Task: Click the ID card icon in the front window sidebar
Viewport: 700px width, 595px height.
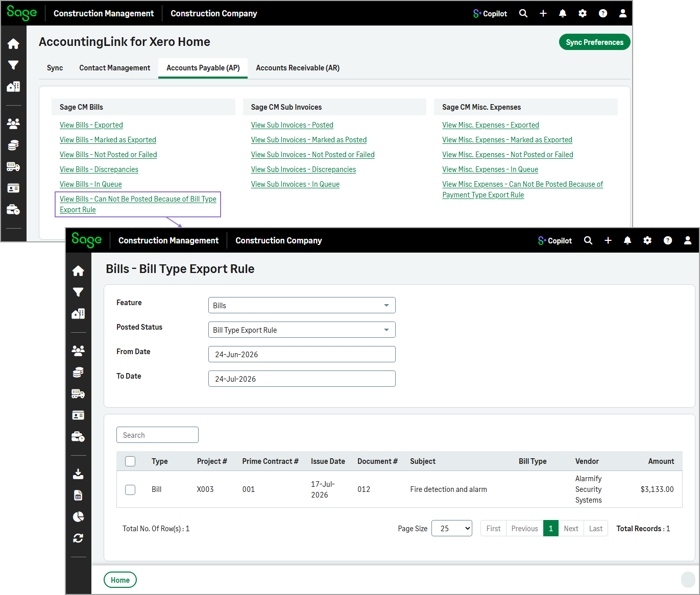Action: pyautogui.click(x=78, y=415)
